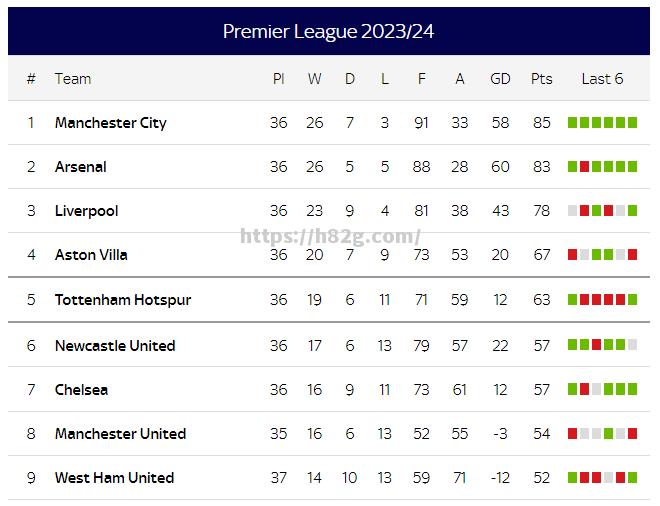Click Tottenham Hotspur's form indicator squares
Image resolution: width=660 pixels, height=506 pixels.
[x=602, y=300]
